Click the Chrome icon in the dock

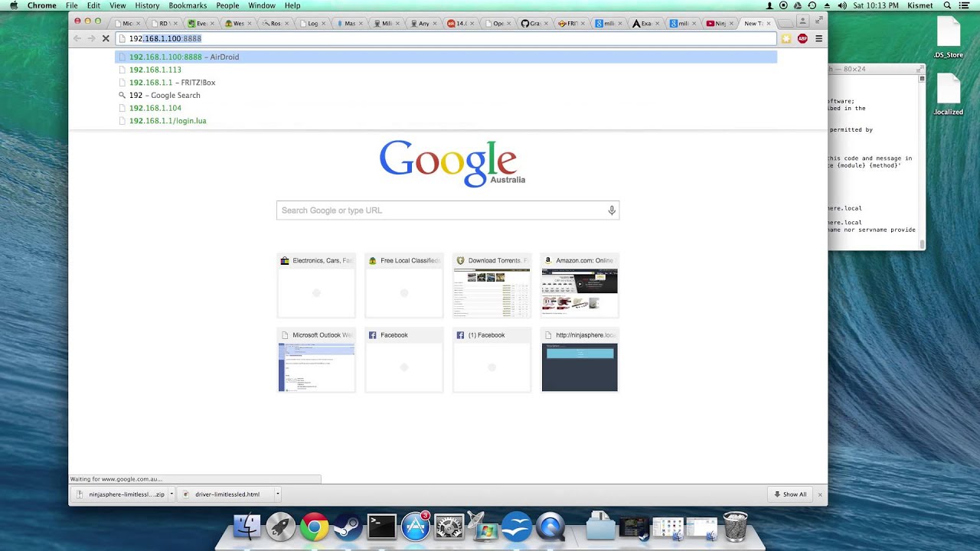click(314, 527)
